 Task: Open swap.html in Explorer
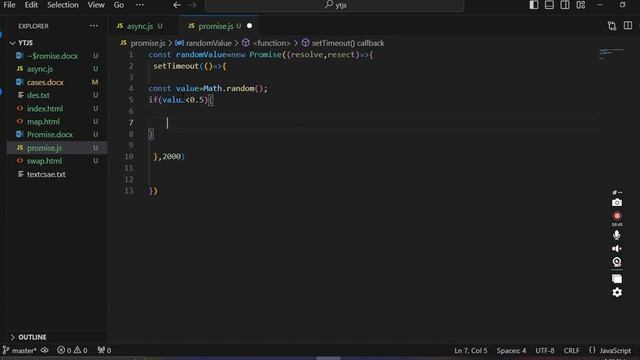click(x=44, y=161)
